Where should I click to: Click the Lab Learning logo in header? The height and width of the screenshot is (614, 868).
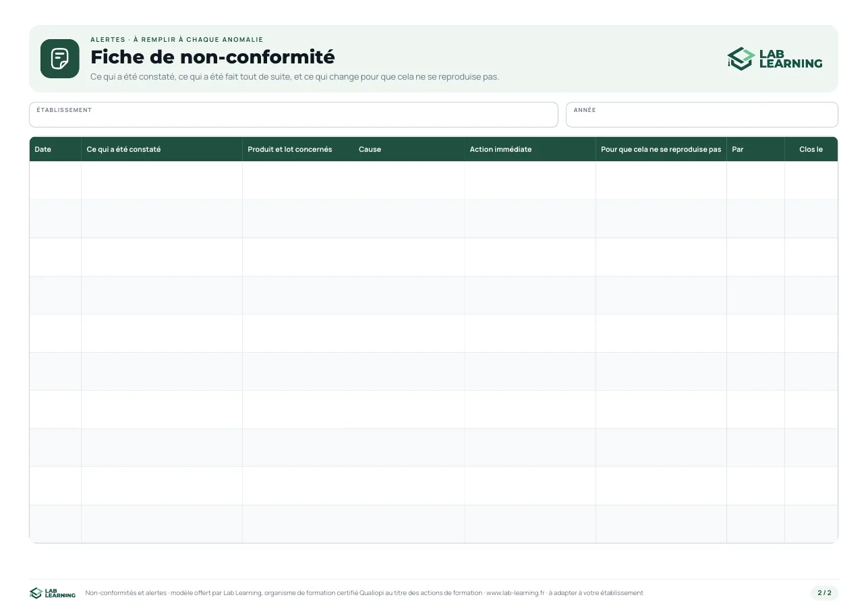[775, 59]
